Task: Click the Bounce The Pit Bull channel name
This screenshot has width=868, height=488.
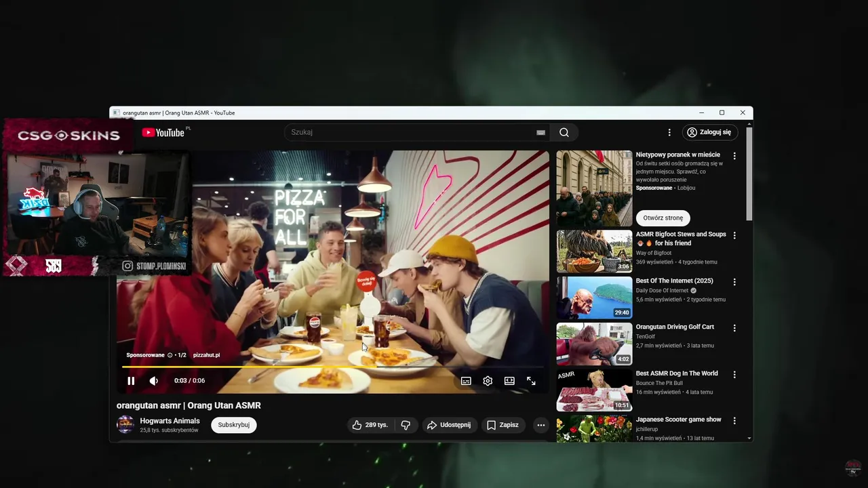Action: pos(663,384)
